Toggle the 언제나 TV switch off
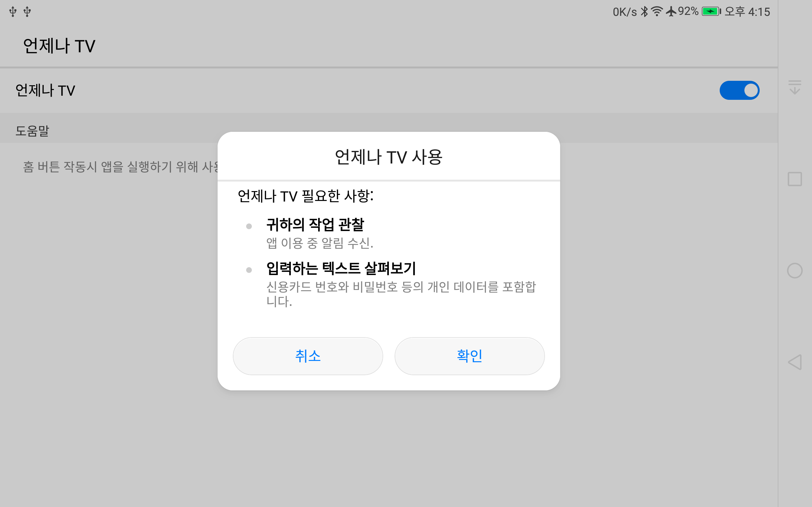Image resolution: width=812 pixels, height=507 pixels. coord(739,90)
